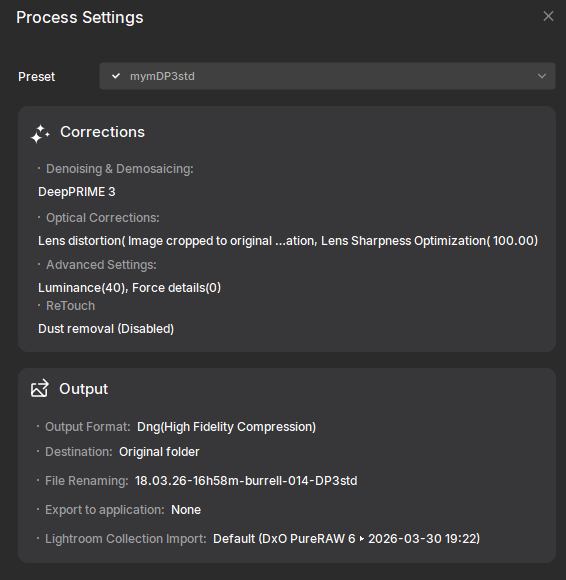
Task: Open the mymDP3std preset selector
Action: (327, 76)
